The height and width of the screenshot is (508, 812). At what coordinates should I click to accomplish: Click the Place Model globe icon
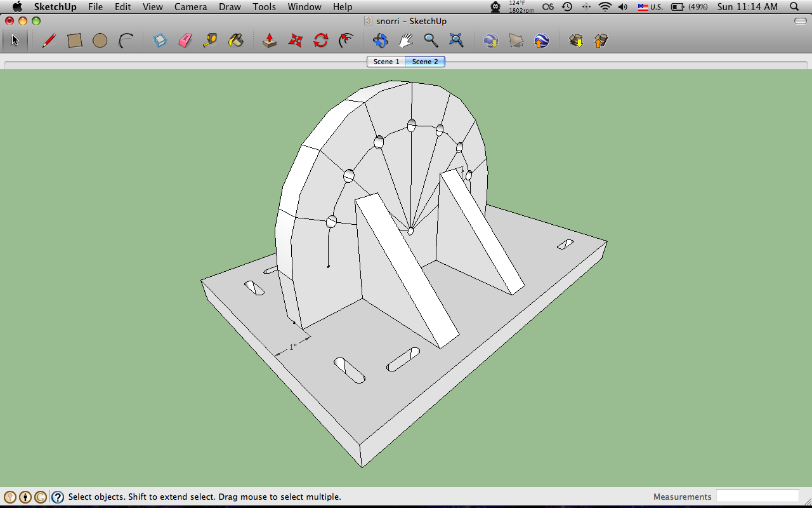click(541, 41)
